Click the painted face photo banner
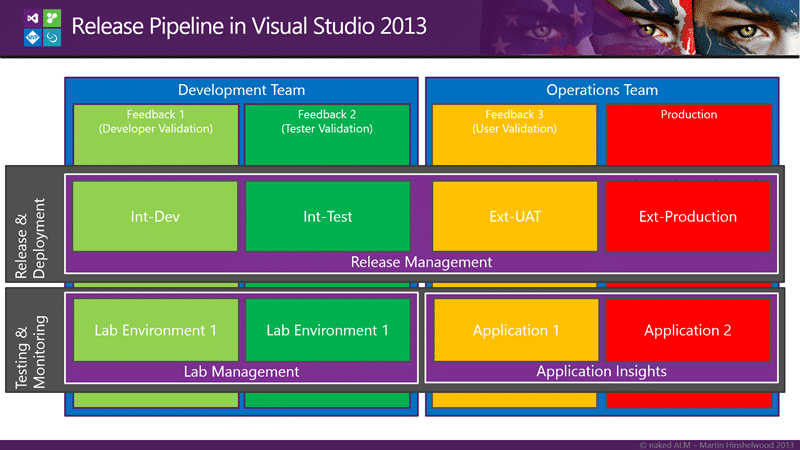This screenshot has width=800, height=450. 640,27
